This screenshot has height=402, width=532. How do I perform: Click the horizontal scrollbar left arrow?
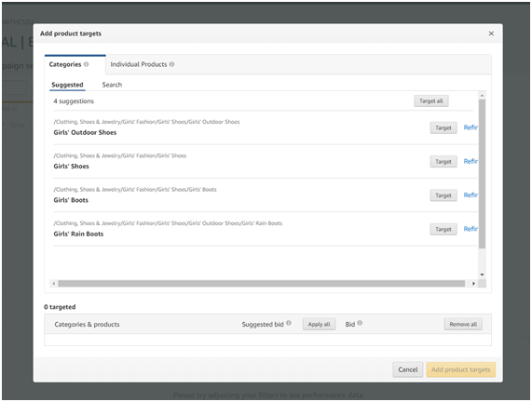[54, 284]
